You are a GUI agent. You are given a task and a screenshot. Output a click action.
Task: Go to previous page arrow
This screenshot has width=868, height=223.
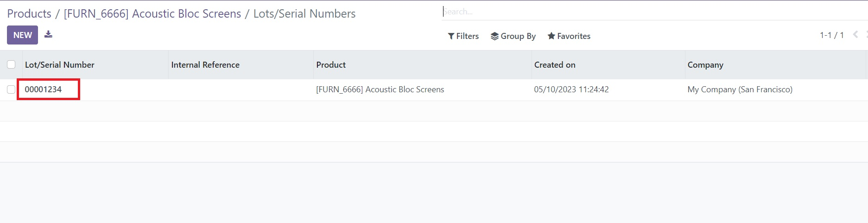pyautogui.click(x=855, y=35)
